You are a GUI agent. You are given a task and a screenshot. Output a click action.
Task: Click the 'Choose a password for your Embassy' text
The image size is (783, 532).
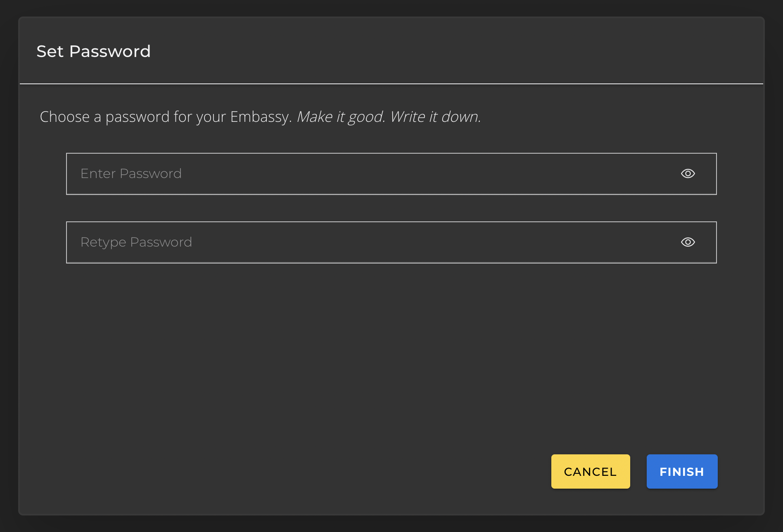[x=165, y=117]
